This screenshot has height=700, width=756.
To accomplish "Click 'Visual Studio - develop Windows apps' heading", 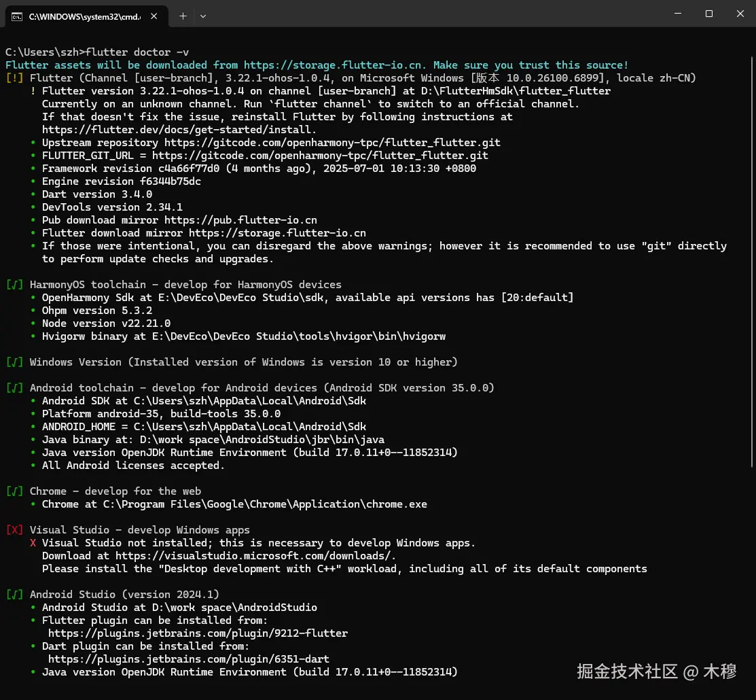I will click(140, 530).
